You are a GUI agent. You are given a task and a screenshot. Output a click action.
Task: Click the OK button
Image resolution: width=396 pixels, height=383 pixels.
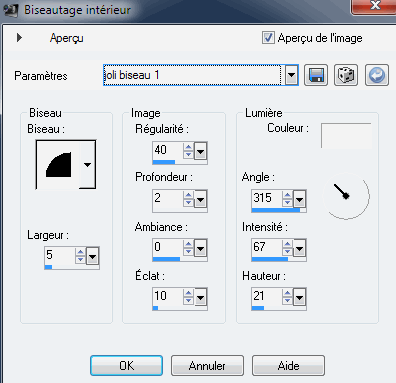(127, 366)
